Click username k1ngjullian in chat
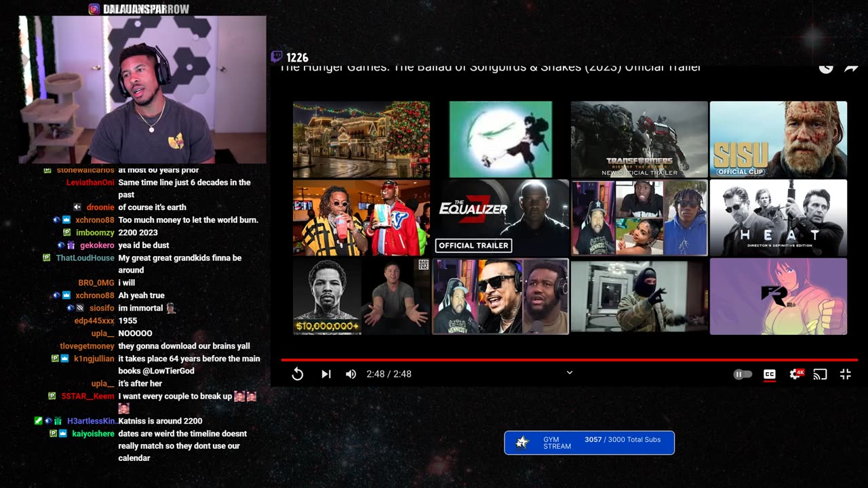This screenshot has width=868, height=488. click(x=94, y=359)
